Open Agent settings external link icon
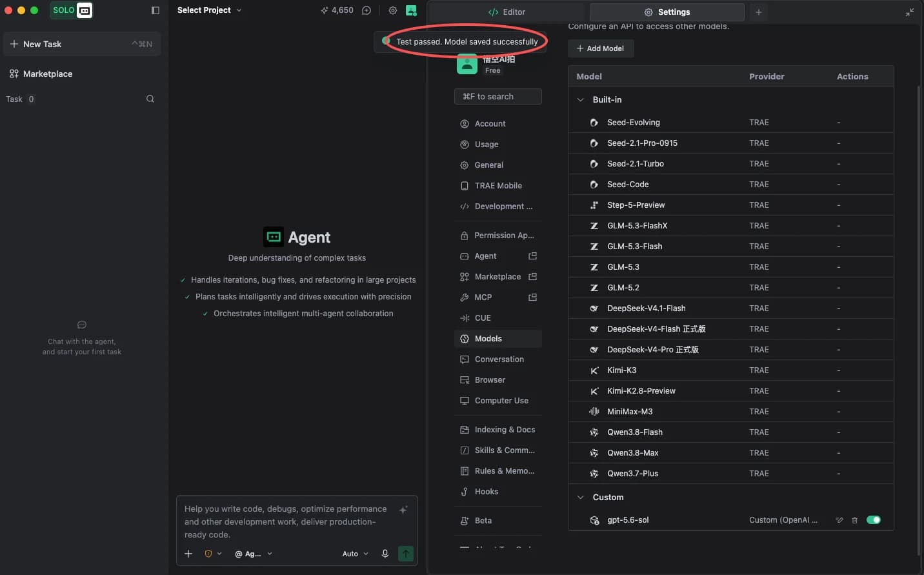 click(x=533, y=256)
